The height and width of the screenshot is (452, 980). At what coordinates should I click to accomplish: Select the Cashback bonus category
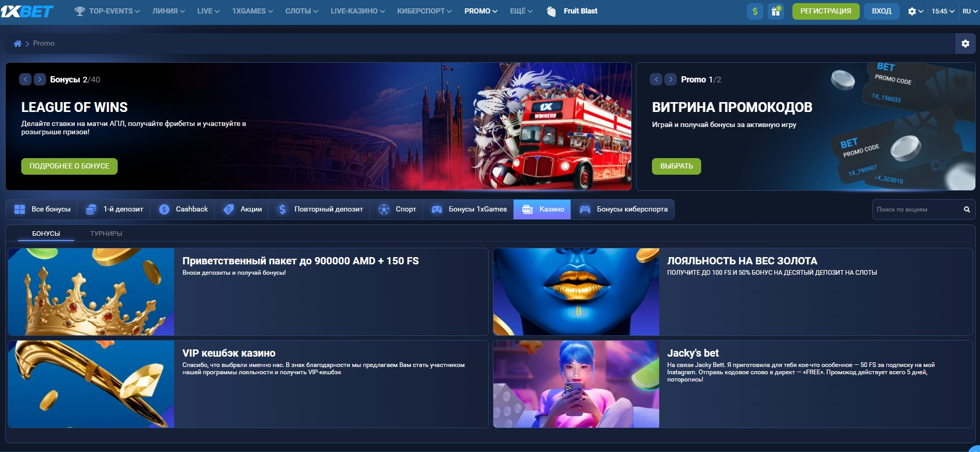click(x=183, y=209)
